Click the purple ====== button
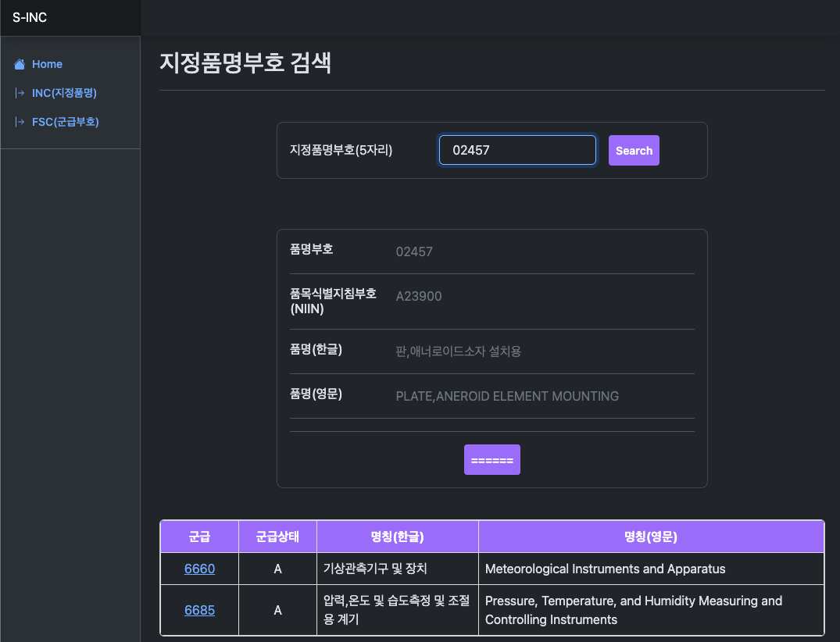This screenshot has width=840, height=642. [x=491, y=459]
